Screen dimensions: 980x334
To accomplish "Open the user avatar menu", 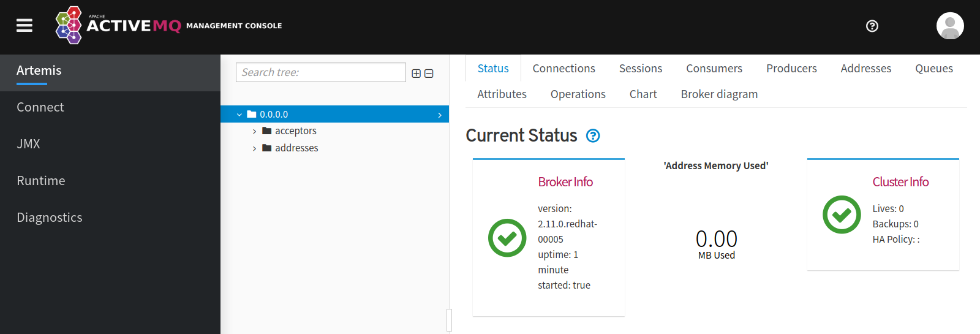I will tap(950, 26).
